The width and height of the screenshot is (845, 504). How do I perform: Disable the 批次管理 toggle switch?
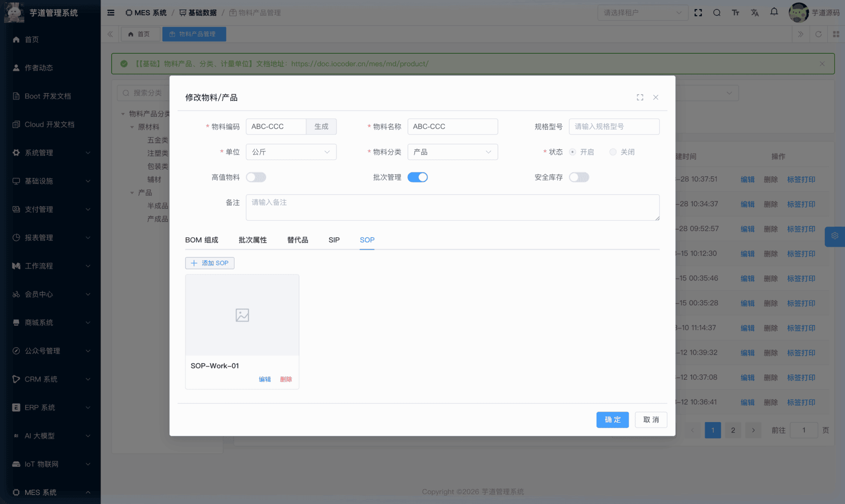[417, 177]
